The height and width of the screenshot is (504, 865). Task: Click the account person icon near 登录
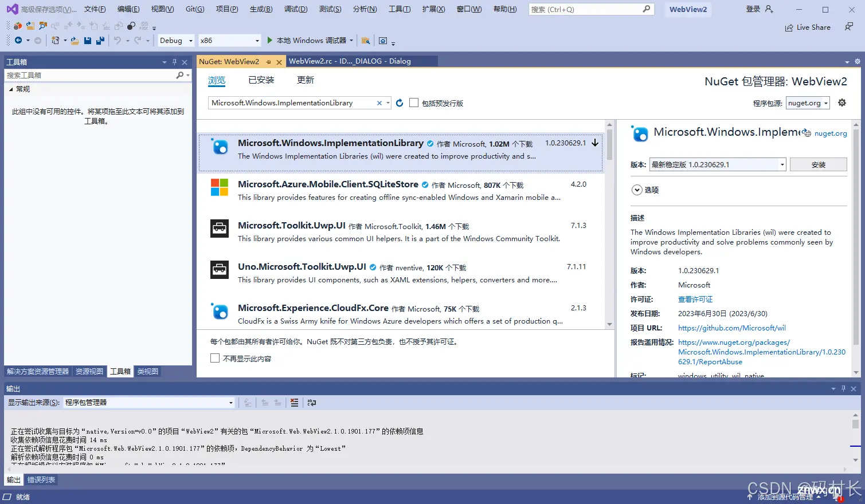tap(769, 9)
